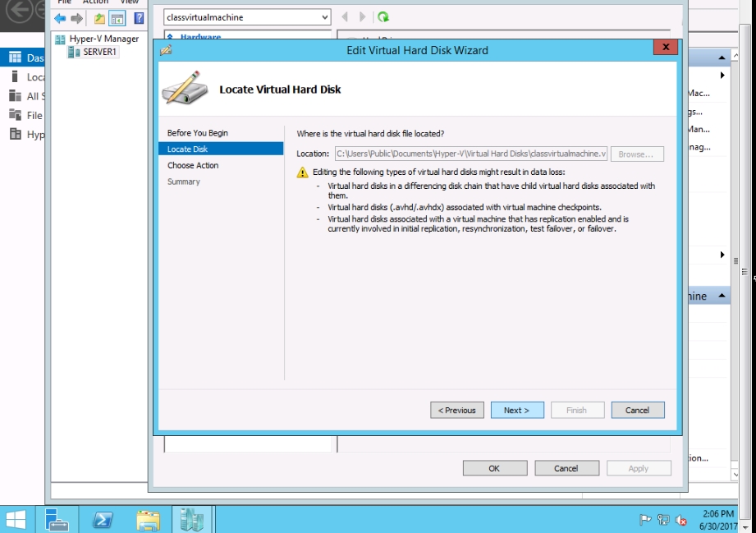756x533 pixels.
Task: Select the Summary wizard step
Action: (x=183, y=181)
